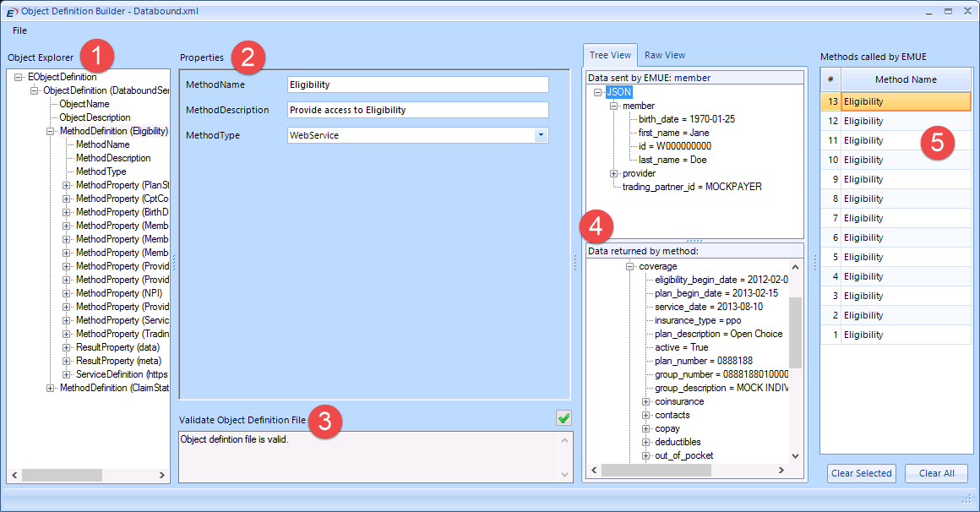
Task: Click the Clear All button
Action: coord(936,473)
